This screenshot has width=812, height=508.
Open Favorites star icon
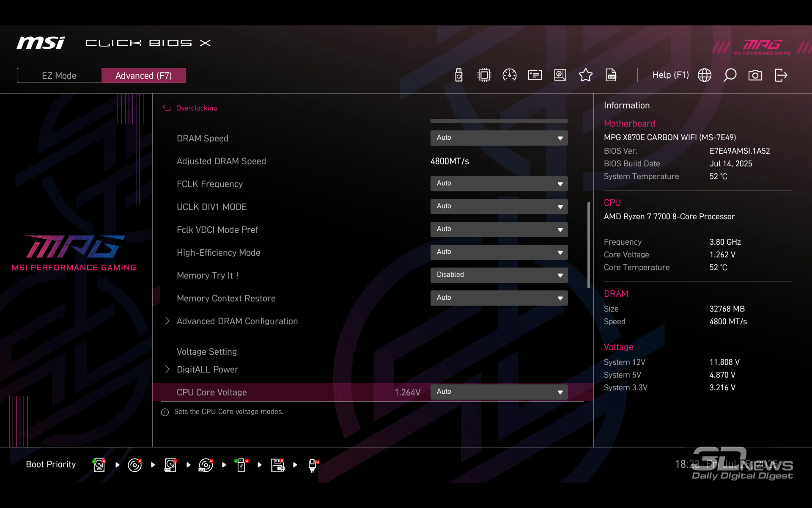(586, 75)
